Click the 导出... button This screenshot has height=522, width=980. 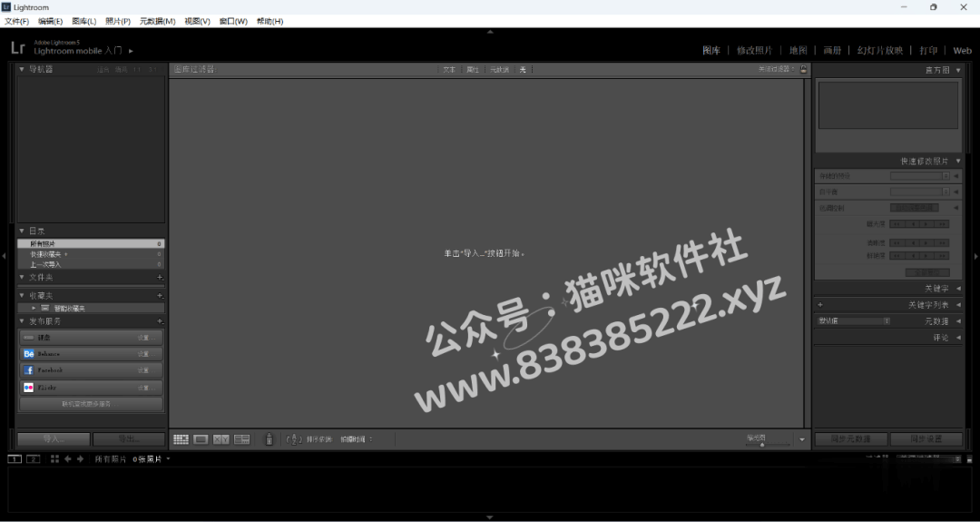[129, 438]
